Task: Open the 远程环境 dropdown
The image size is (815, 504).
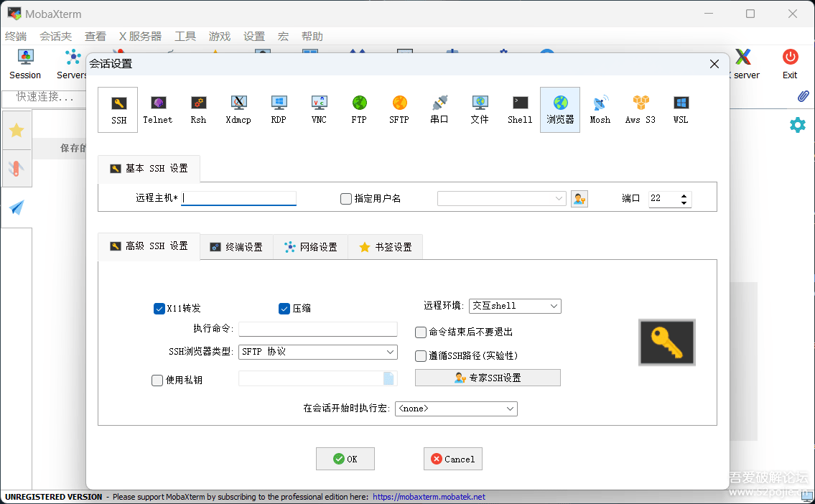Action: click(x=515, y=306)
